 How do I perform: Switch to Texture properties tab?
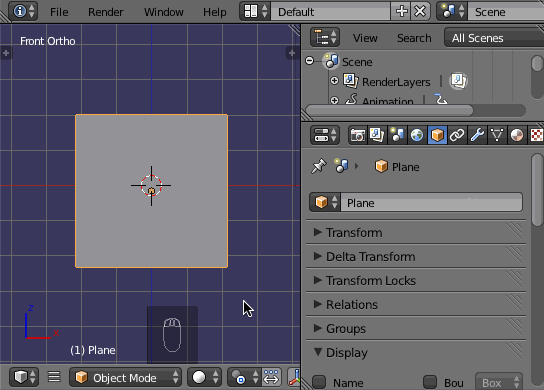coord(536,135)
